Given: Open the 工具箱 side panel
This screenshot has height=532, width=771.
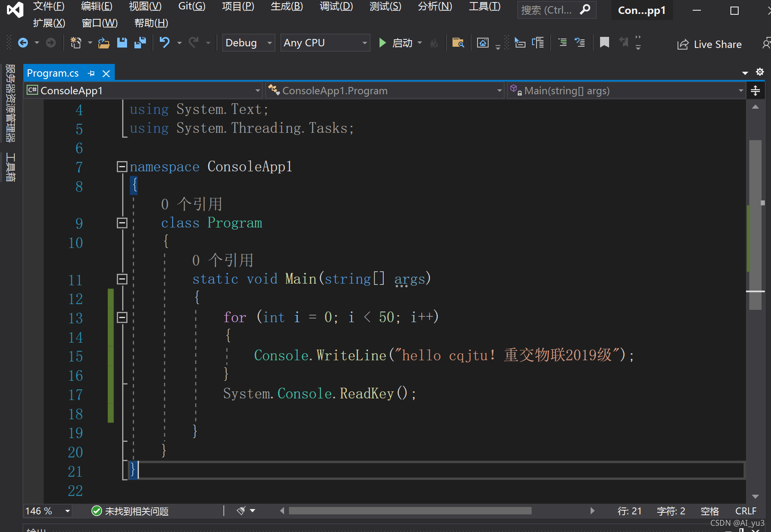Looking at the screenshot, I should click(10, 167).
